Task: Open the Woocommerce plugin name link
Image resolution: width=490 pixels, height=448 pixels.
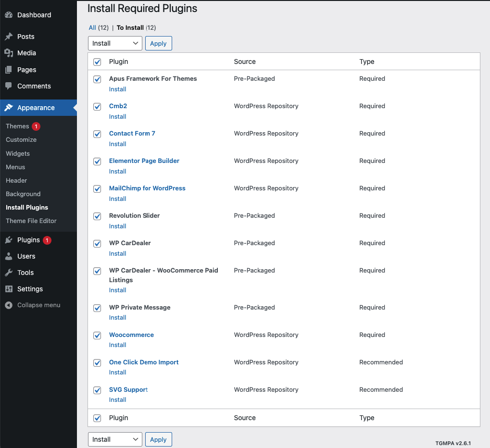Action: click(x=131, y=335)
